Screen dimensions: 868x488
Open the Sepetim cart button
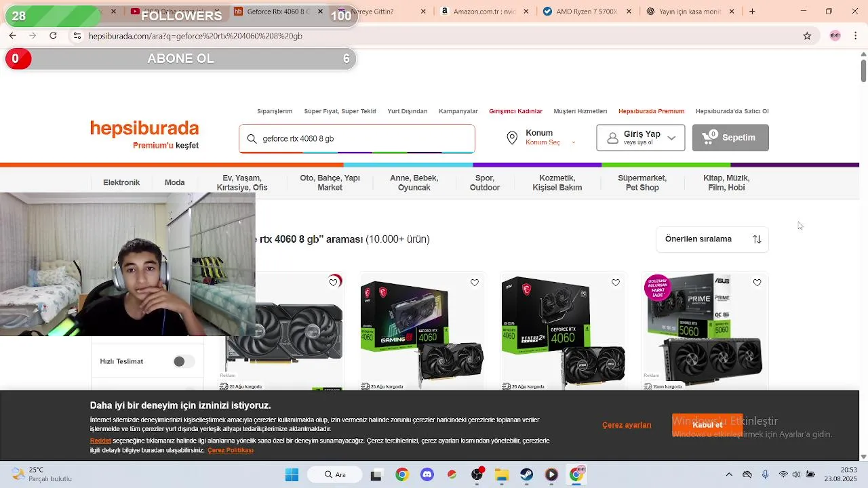[x=730, y=138]
